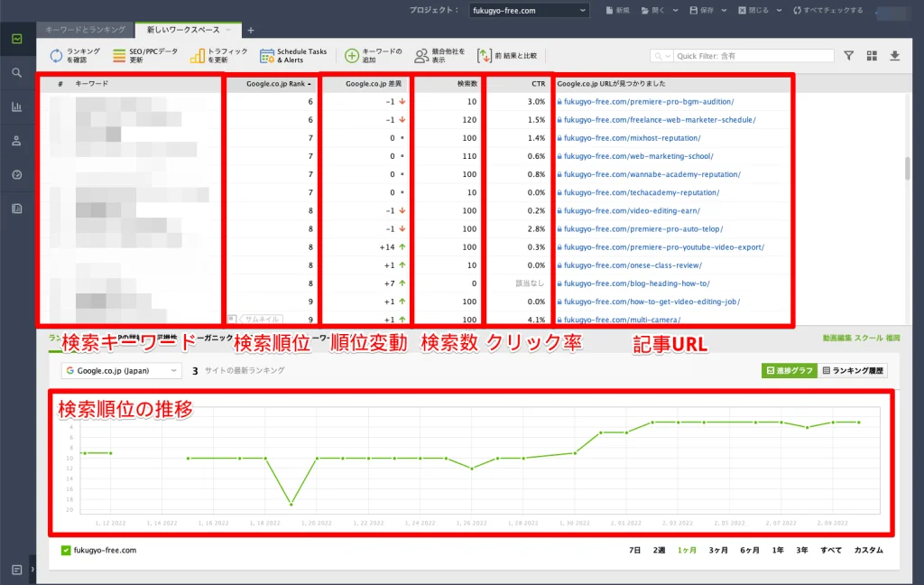Open the bar chart sidebar module
924x585 pixels.
pos(17,107)
